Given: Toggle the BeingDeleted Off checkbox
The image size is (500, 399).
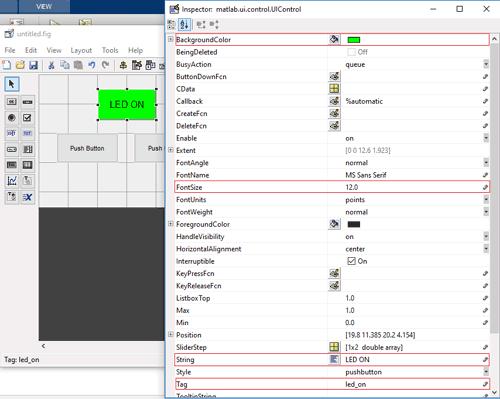Looking at the screenshot, I should click(x=351, y=52).
